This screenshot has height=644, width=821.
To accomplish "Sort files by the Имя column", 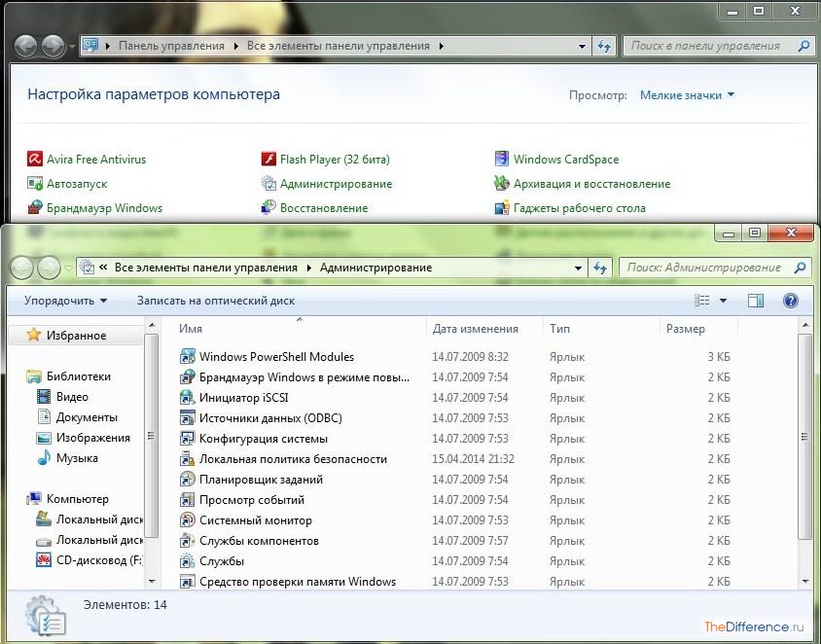I will pos(191,329).
